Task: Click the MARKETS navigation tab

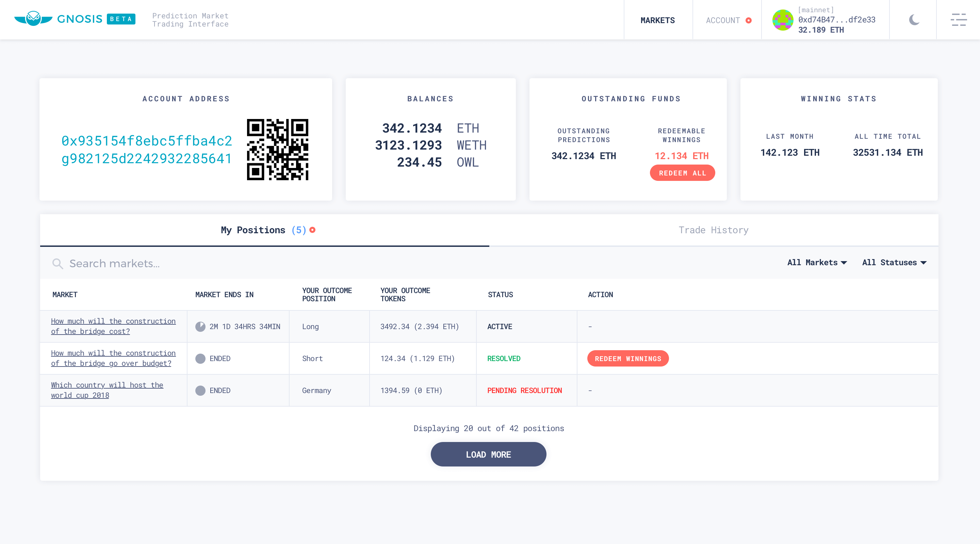Action: 657,19
